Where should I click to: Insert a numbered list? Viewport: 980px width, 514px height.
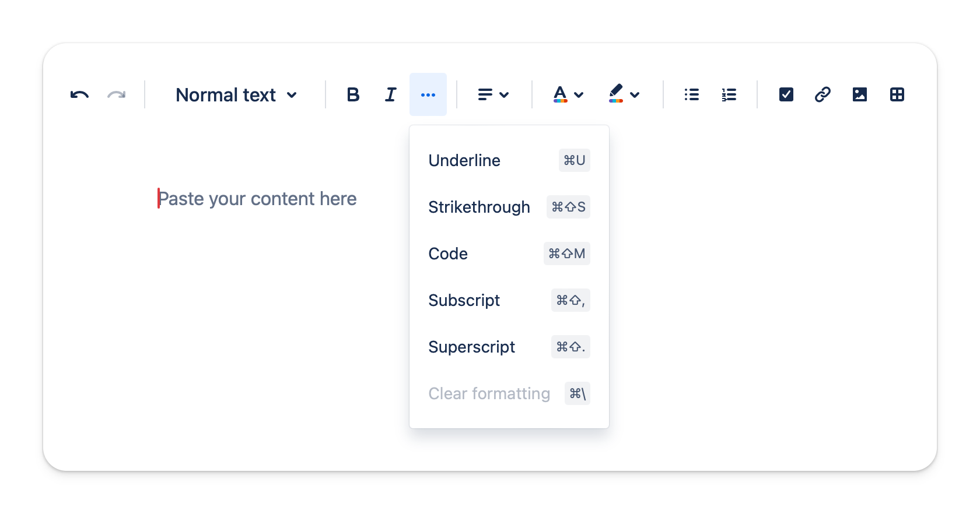729,94
